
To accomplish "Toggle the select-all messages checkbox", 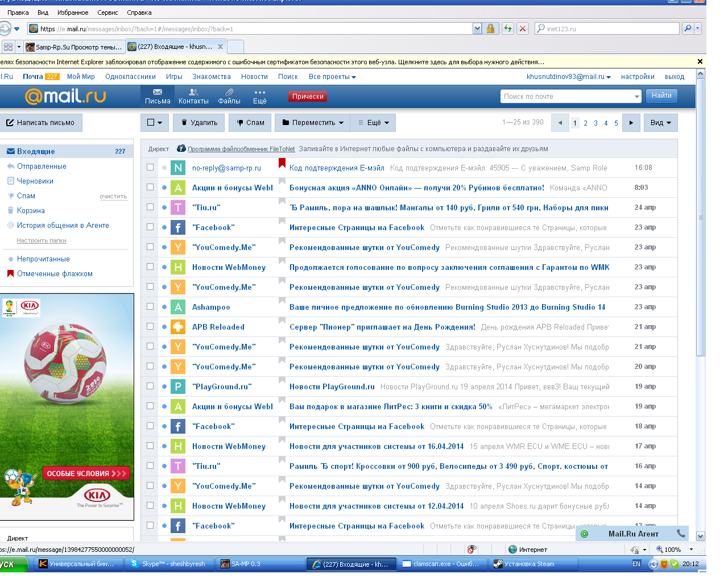I will pos(151,122).
